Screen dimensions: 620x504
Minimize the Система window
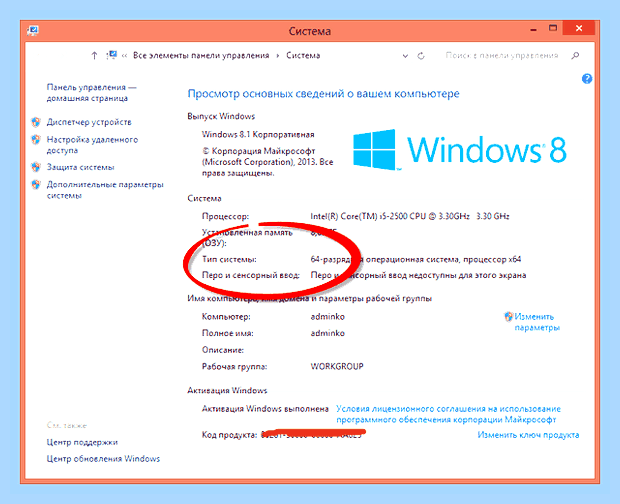533,29
